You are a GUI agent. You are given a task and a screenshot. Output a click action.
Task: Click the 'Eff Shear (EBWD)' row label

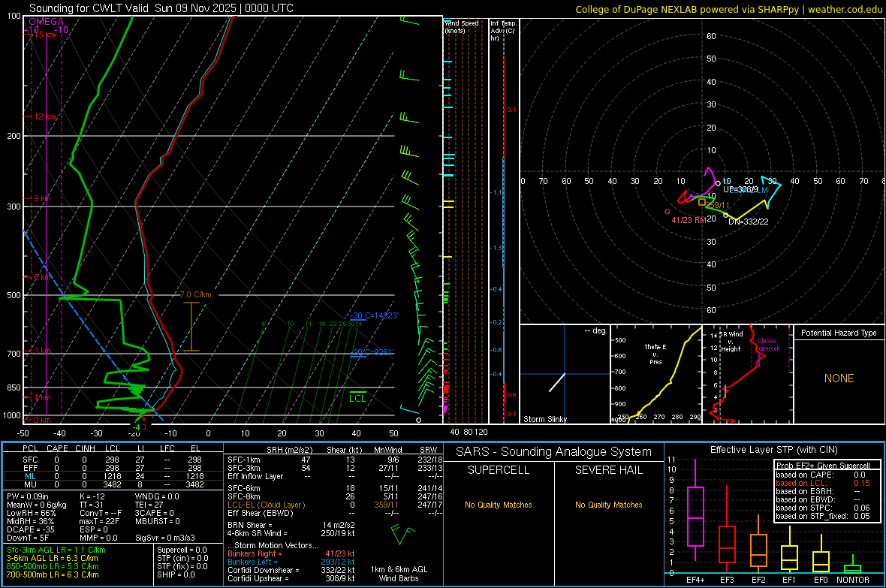coord(261,513)
